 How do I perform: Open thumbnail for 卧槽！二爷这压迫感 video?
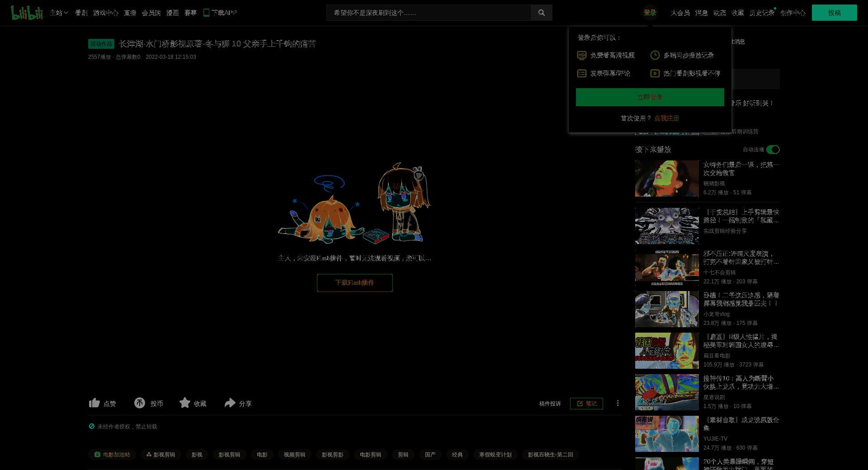[x=667, y=309]
